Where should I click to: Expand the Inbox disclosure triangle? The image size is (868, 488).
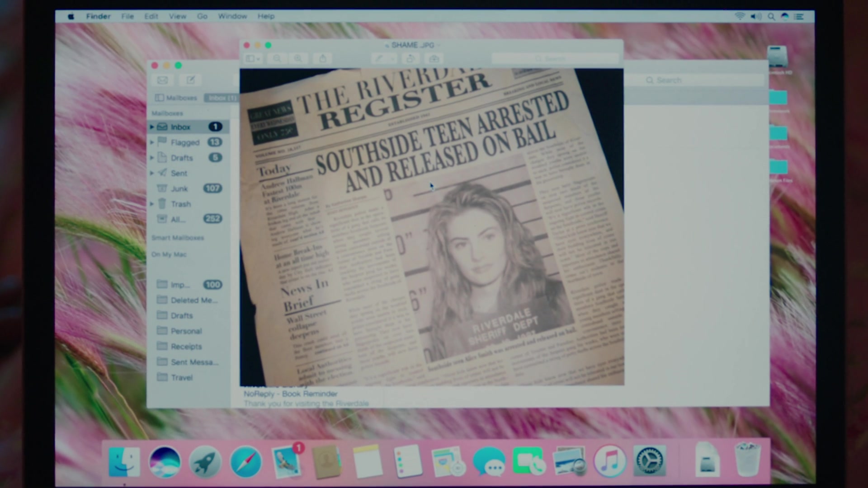coord(152,127)
